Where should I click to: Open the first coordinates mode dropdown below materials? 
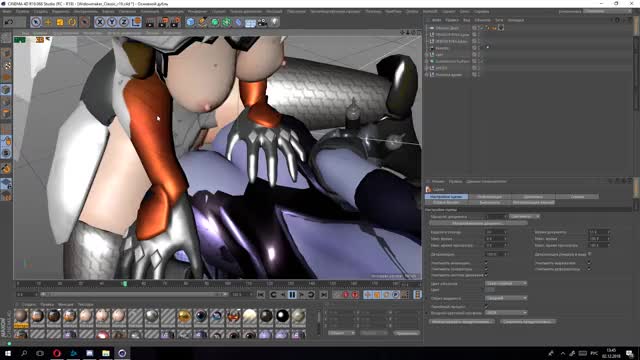[x=341, y=333]
